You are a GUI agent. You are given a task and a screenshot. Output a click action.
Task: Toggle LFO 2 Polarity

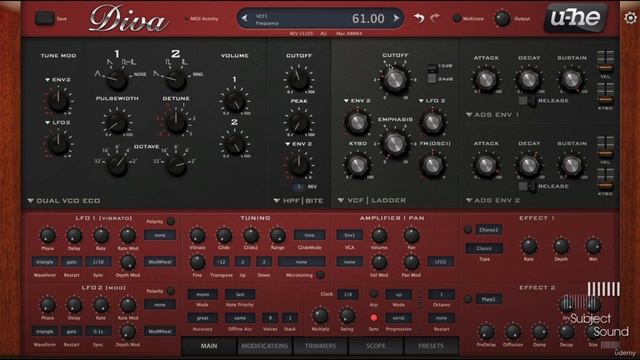pos(171,291)
